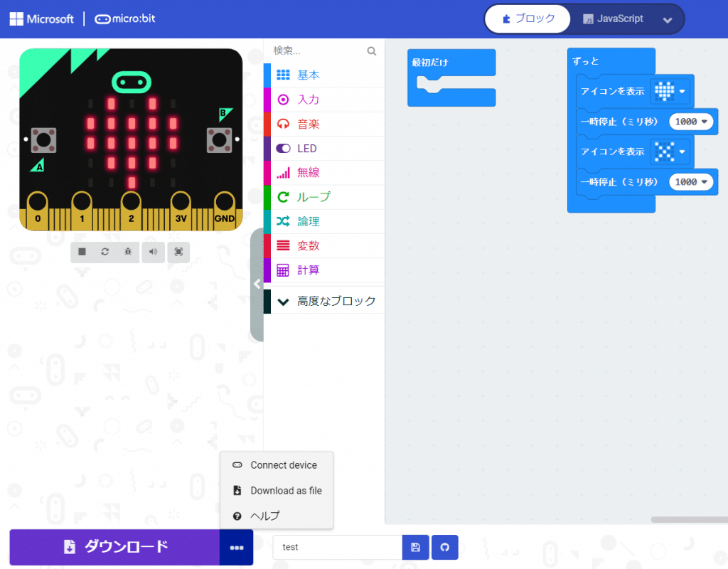Choose Download as file in the menu

tap(285, 491)
